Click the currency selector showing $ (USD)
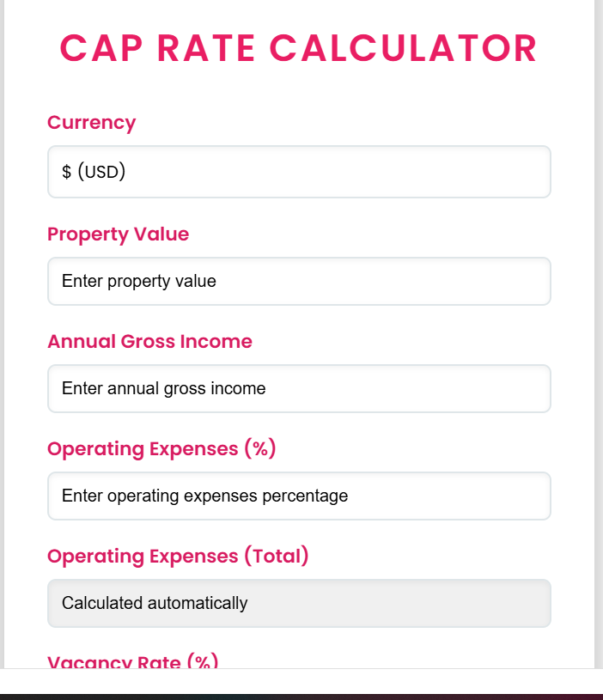 (299, 171)
